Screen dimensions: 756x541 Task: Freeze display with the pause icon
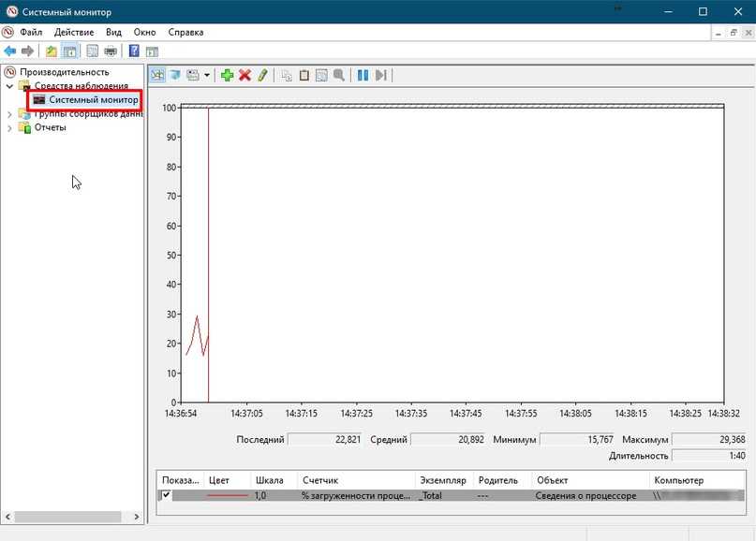coord(363,75)
